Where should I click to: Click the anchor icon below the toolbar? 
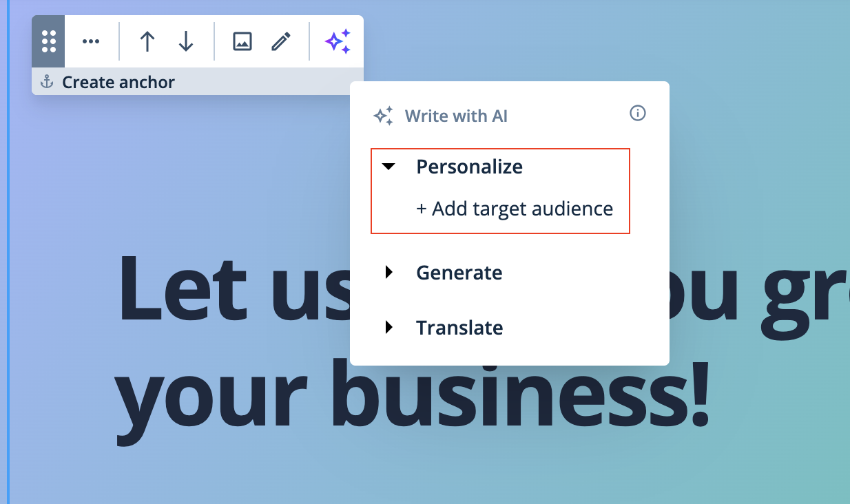pos(47,83)
